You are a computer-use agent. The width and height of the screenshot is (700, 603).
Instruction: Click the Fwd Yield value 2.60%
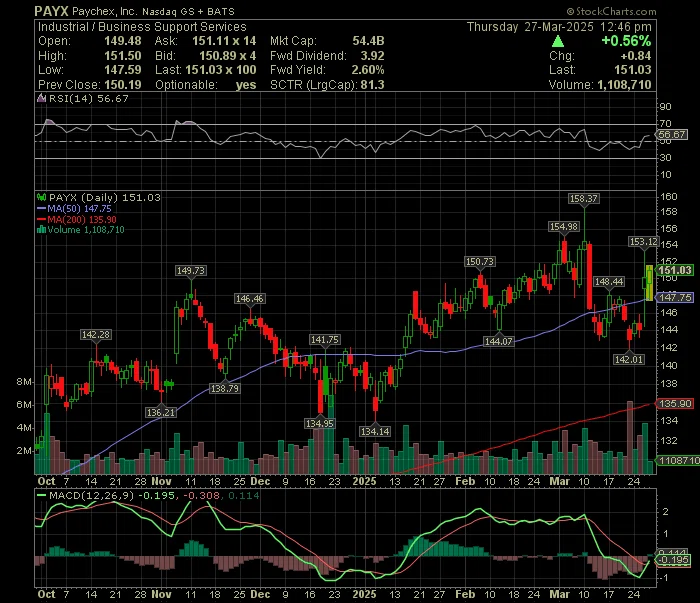click(x=368, y=70)
